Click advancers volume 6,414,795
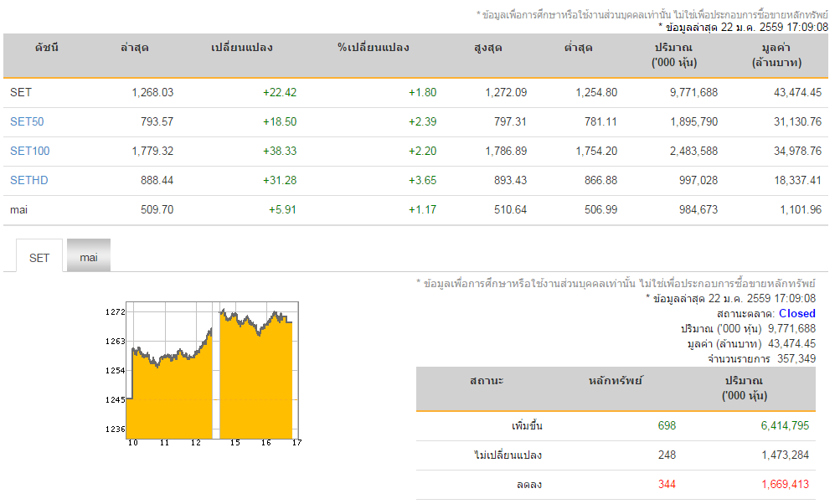Image resolution: width=840 pixels, height=504 pixels. click(785, 425)
